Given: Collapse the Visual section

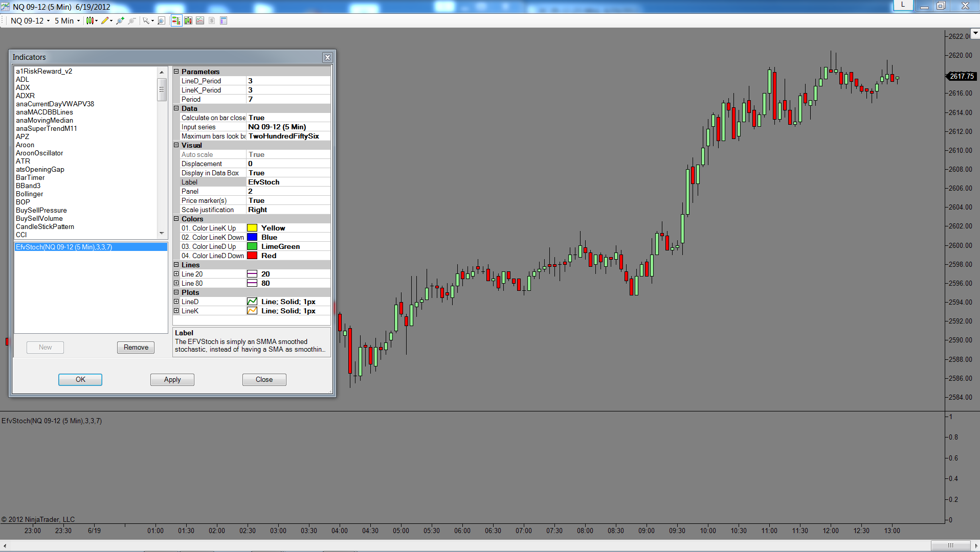Looking at the screenshot, I should click(176, 145).
